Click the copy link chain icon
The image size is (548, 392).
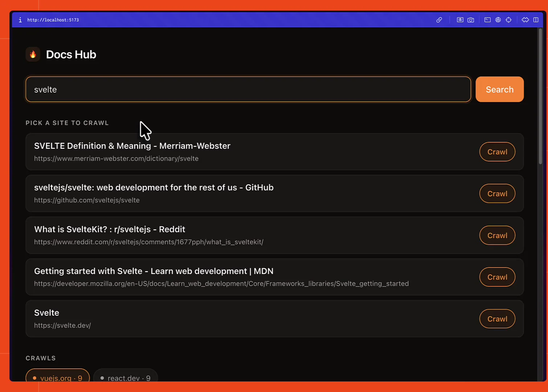tap(439, 20)
